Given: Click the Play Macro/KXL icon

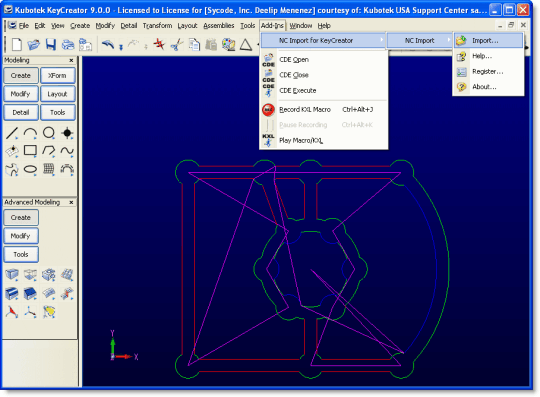Looking at the screenshot, I should point(268,140).
